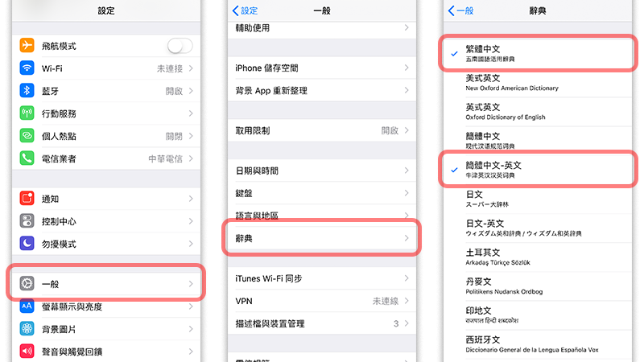Open the 控制中心 row label
This screenshot has width=644, height=362.
(x=59, y=222)
